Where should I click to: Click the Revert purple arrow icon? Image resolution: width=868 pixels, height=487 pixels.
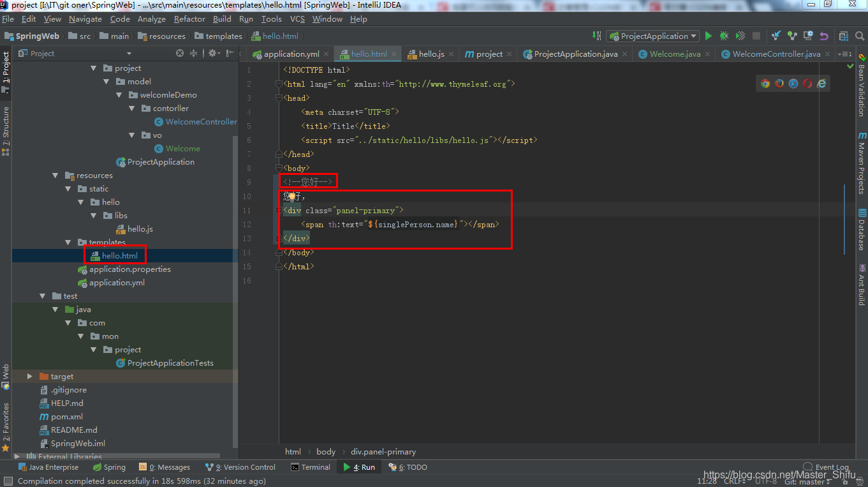(x=824, y=36)
